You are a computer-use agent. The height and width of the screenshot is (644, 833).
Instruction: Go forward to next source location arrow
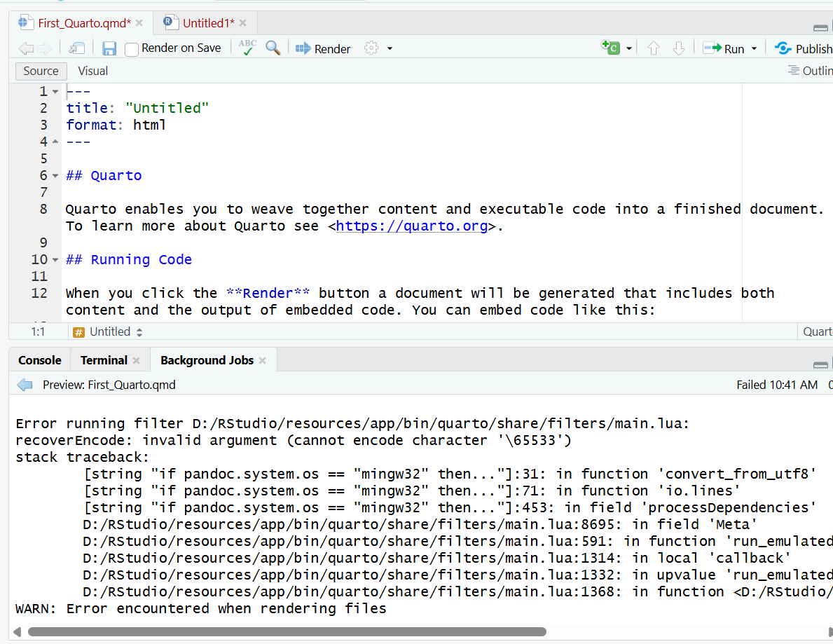pyautogui.click(x=45, y=49)
